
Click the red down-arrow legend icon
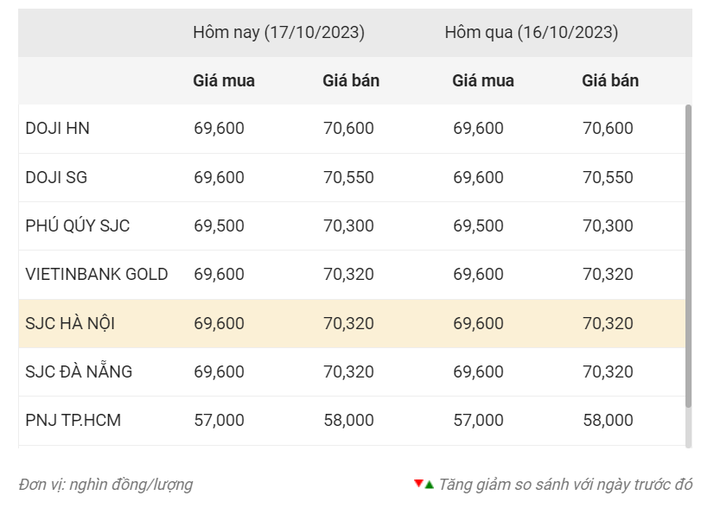pyautogui.click(x=418, y=483)
